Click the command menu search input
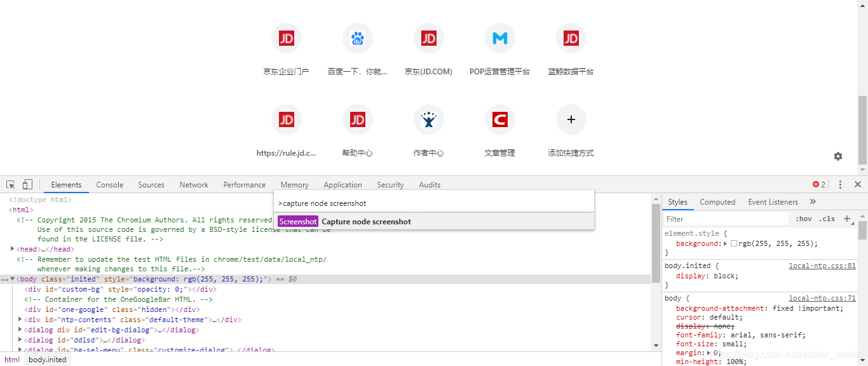 (434, 203)
